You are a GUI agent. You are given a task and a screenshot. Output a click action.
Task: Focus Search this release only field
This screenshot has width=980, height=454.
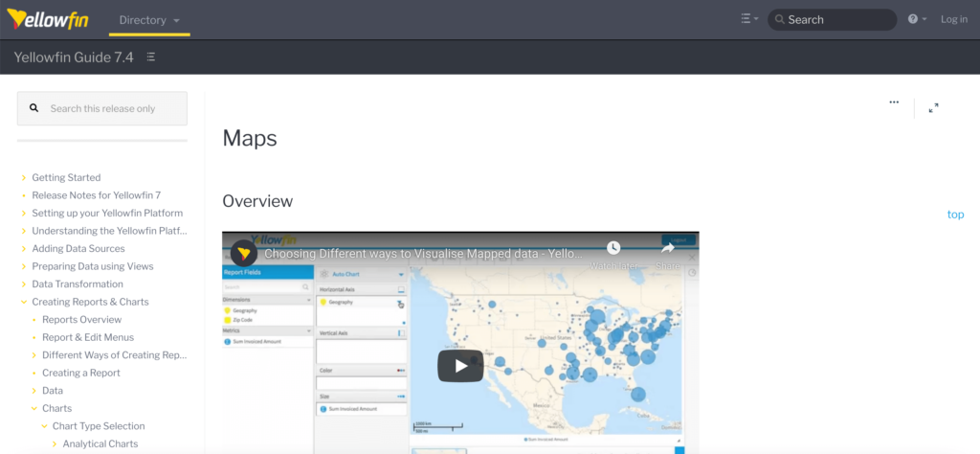point(101,108)
